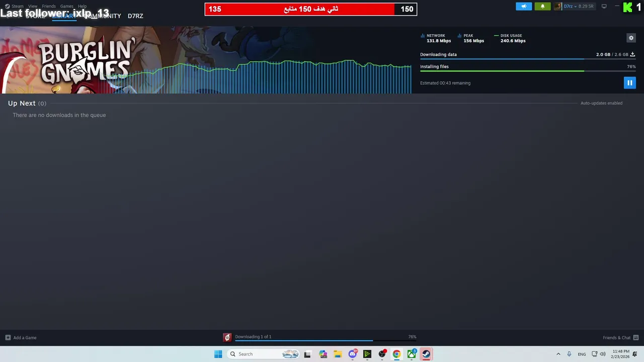Screen dimensions: 644x362
Task: Click the D7rz profile avatar
Action: pos(557,7)
